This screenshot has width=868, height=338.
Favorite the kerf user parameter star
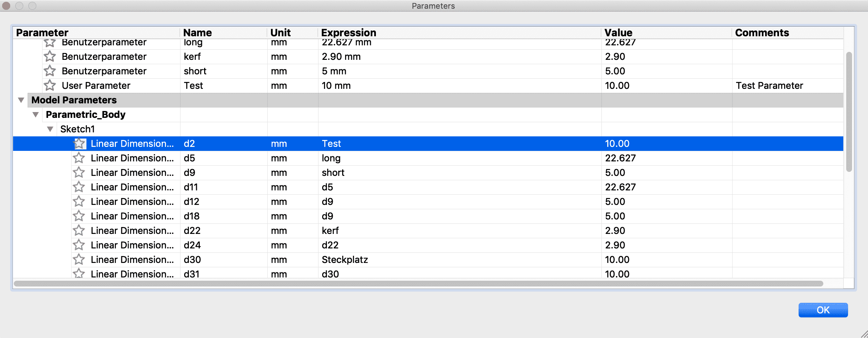click(x=50, y=57)
